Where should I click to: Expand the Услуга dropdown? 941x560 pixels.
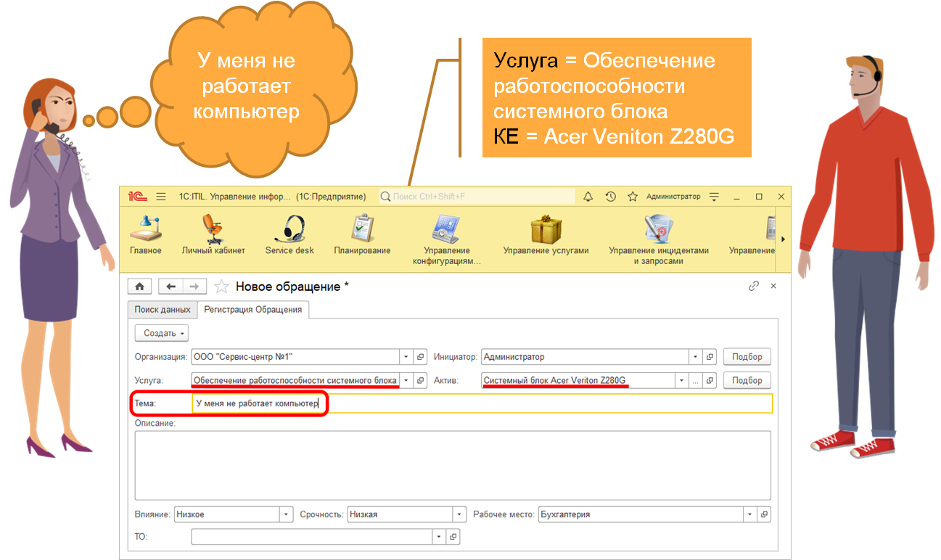click(x=406, y=380)
